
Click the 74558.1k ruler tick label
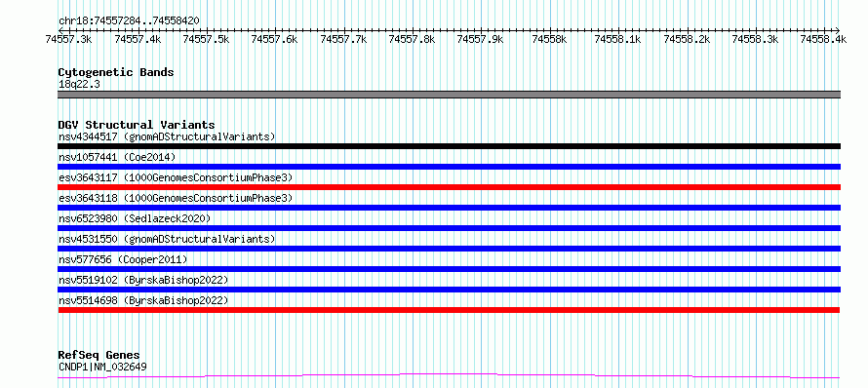click(617, 39)
